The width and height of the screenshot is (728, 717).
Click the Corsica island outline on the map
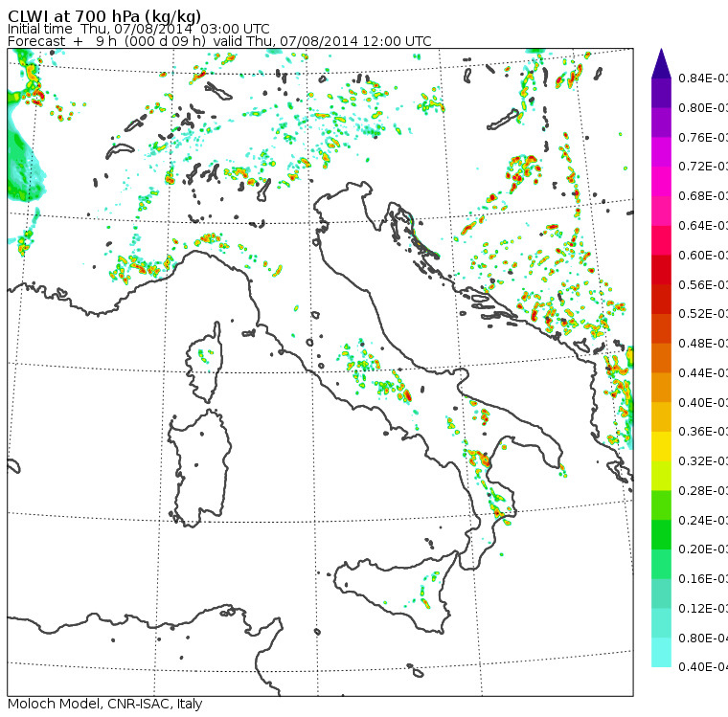point(205,363)
